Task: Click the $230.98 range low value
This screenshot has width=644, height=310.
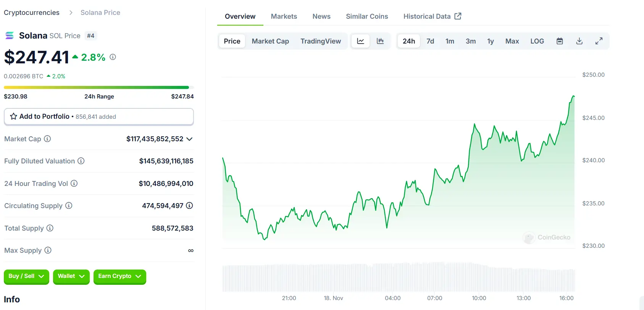Action: tap(16, 97)
